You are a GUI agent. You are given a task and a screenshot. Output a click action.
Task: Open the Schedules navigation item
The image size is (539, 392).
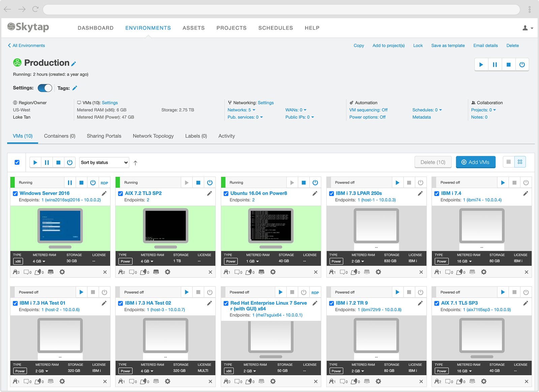[x=276, y=28]
